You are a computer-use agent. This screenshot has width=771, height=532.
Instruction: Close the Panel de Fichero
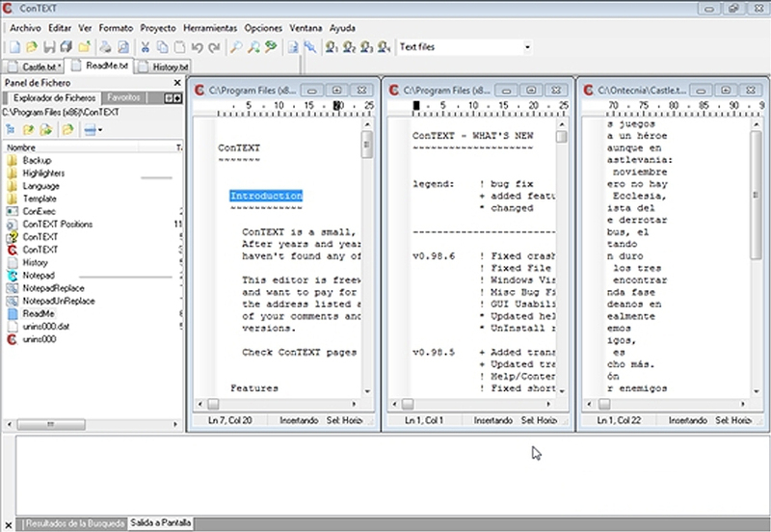(177, 83)
